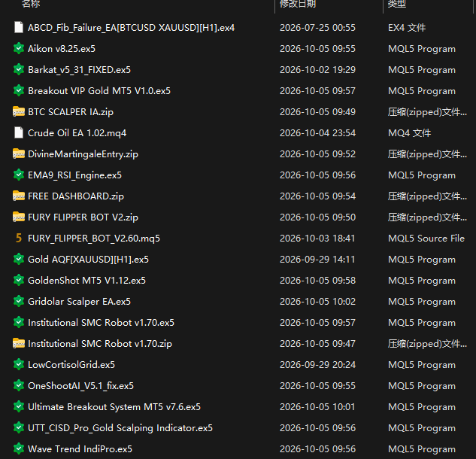Screen dimensions: 476x459
Task: Click the date 2026-10-05 10:02
Action: click(317, 301)
